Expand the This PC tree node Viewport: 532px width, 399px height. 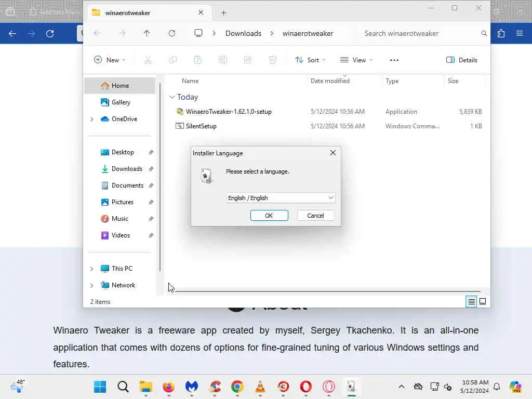click(91, 269)
